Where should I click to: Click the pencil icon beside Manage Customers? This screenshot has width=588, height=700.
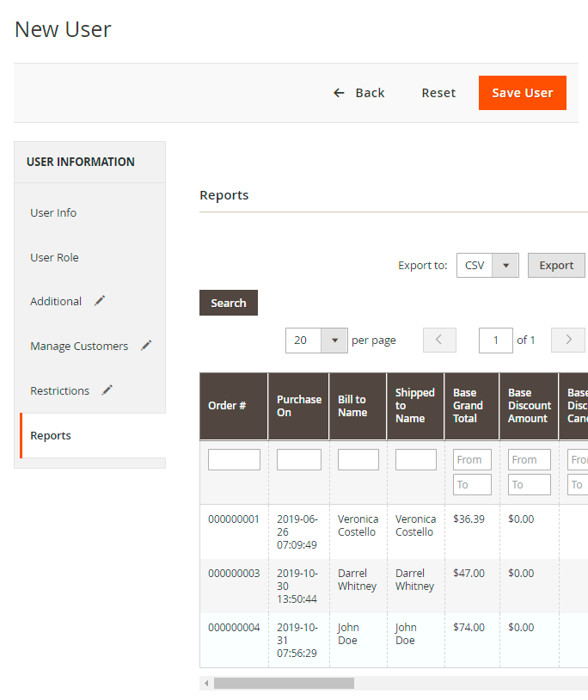pyautogui.click(x=146, y=346)
